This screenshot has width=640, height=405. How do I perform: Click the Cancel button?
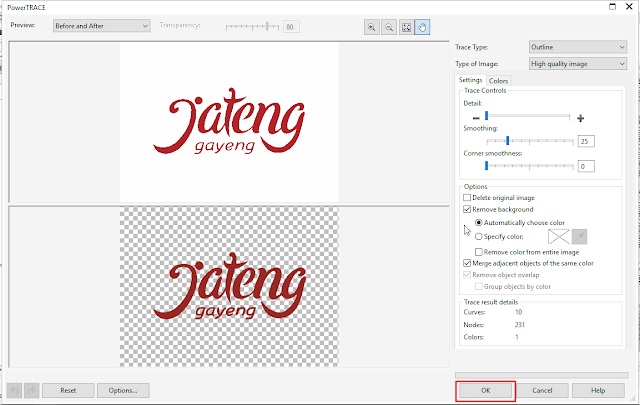542,391
